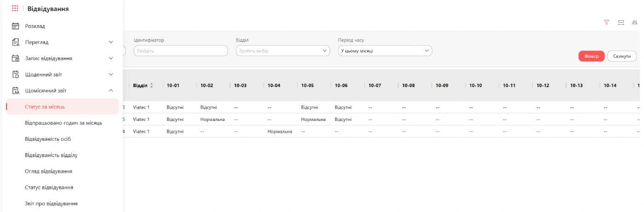Viewport: 644px width, 212px height.
Task: Click third row Відсутні under 10-01
Action: point(175,132)
